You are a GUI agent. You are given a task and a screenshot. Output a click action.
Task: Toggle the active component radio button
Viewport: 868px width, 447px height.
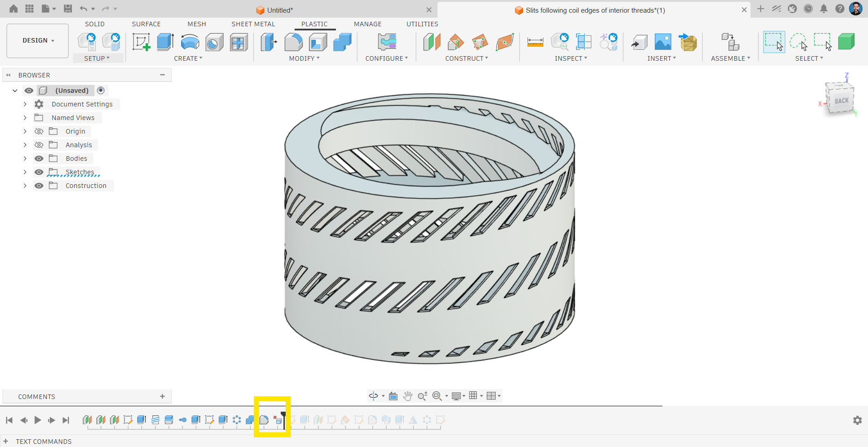[101, 91]
